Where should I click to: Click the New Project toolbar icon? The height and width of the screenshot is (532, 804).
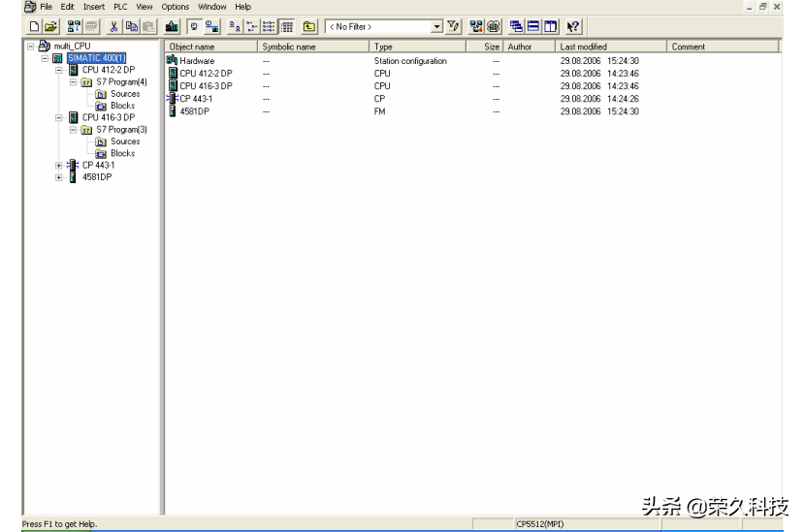tap(34, 27)
